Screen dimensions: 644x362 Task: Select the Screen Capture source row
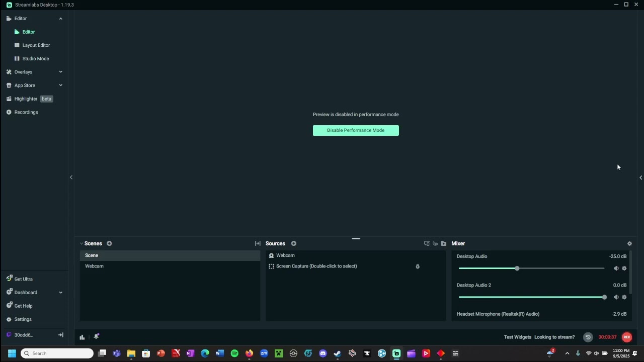coord(356,266)
